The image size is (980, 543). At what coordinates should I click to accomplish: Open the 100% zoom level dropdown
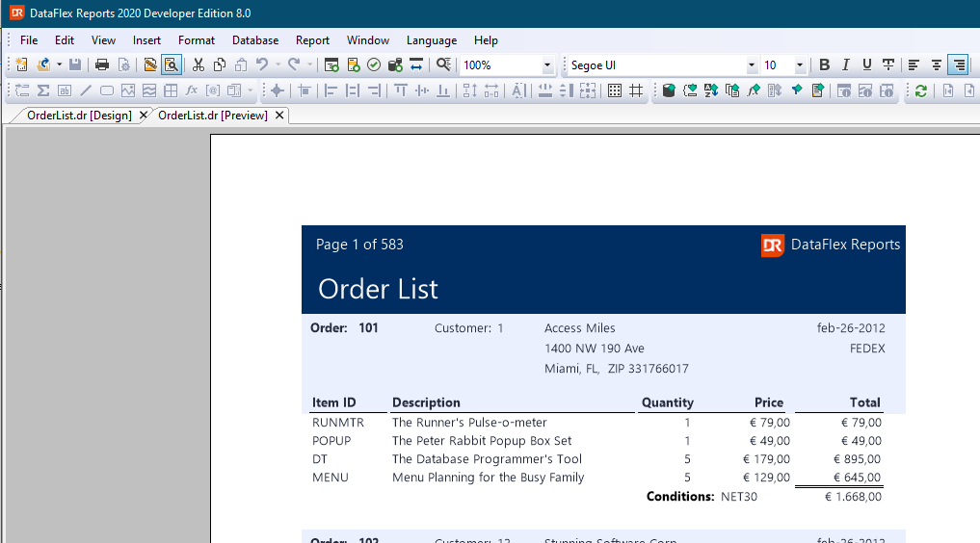pyautogui.click(x=547, y=65)
